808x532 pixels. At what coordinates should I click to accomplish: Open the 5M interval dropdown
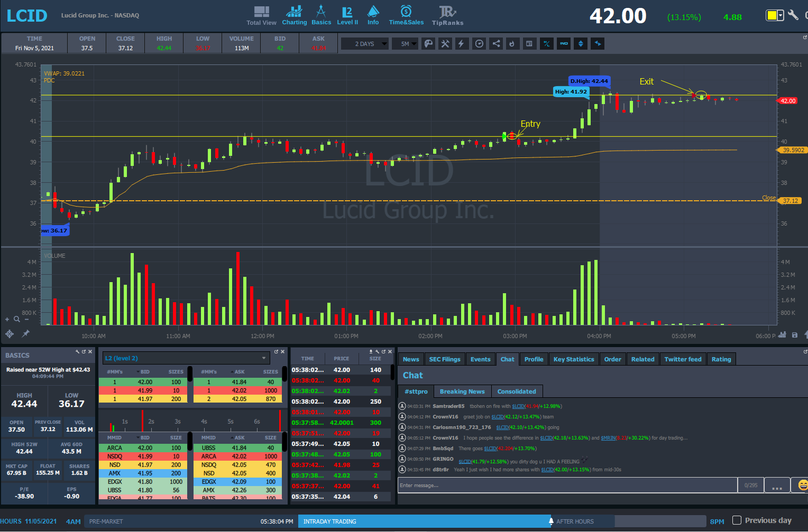pos(406,44)
